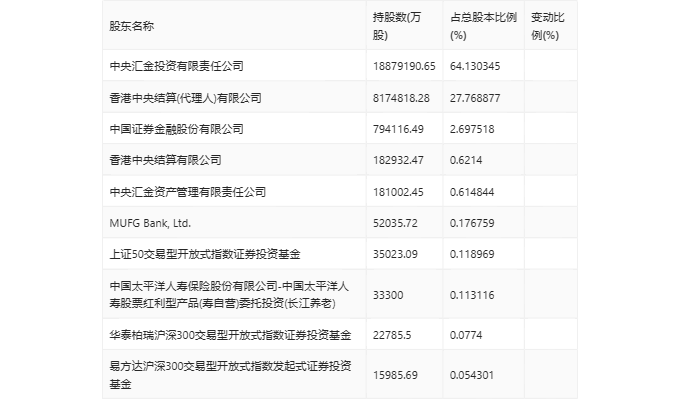The image size is (680, 399).
Task: Select the 变动比例(%) column header
Action: pyautogui.click(x=548, y=26)
